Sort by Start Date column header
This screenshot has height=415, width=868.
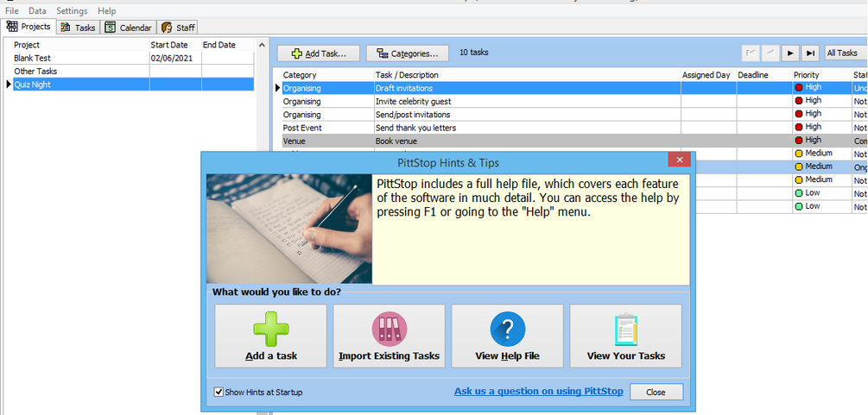point(175,45)
